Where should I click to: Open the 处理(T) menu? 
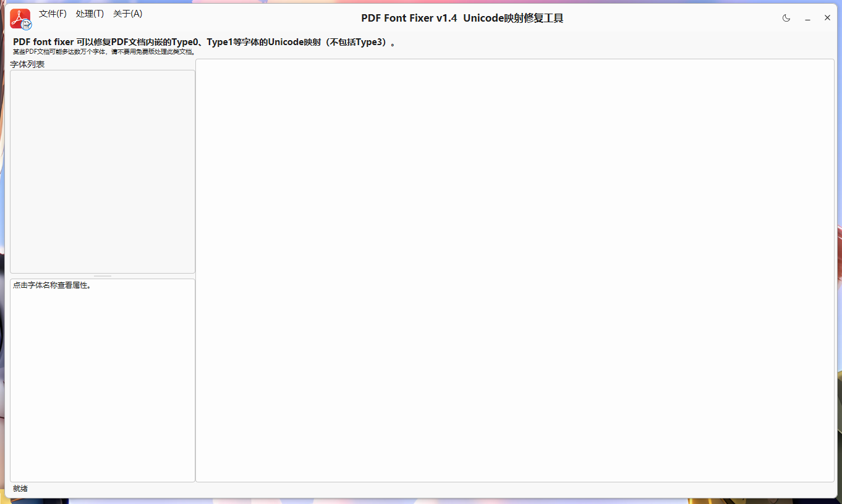pos(90,13)
